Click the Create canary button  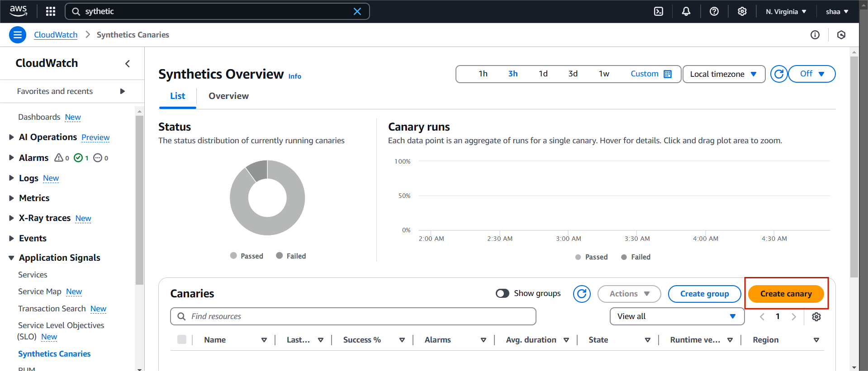click(786, 294)
